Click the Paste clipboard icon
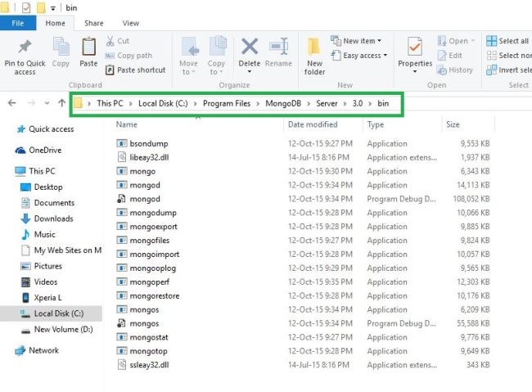 click(88, 47)
